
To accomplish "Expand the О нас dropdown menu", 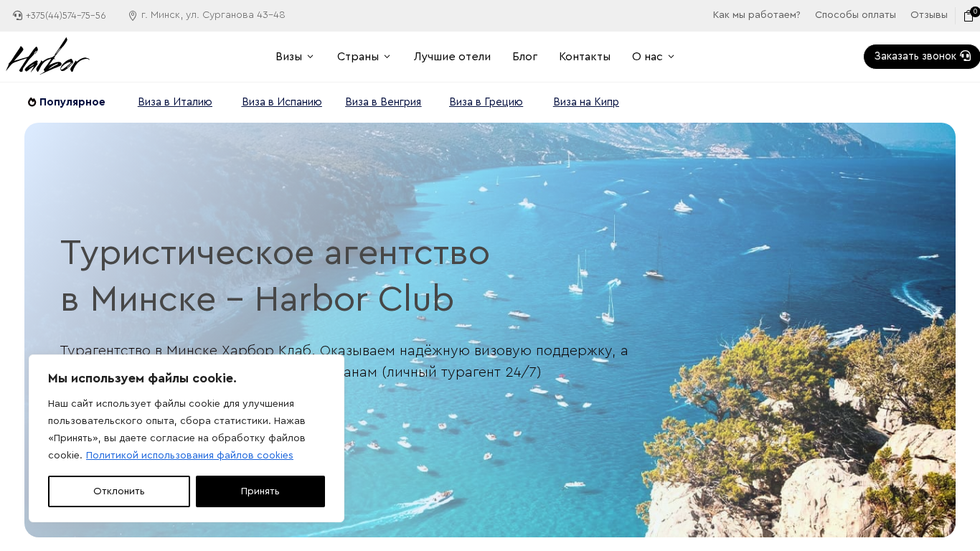I will pos(654,57).
